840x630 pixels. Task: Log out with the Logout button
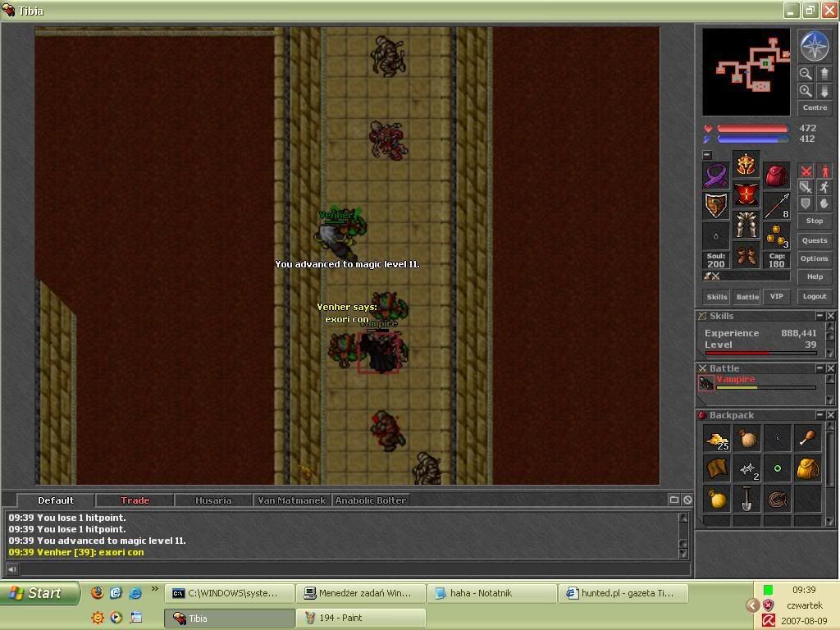(x=815, y=296)
